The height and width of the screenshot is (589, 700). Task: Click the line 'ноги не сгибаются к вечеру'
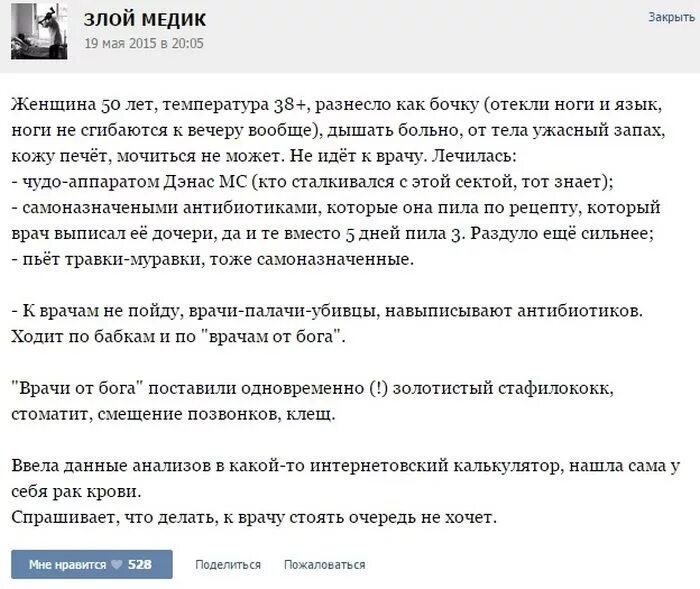click(x=338, y=130)
